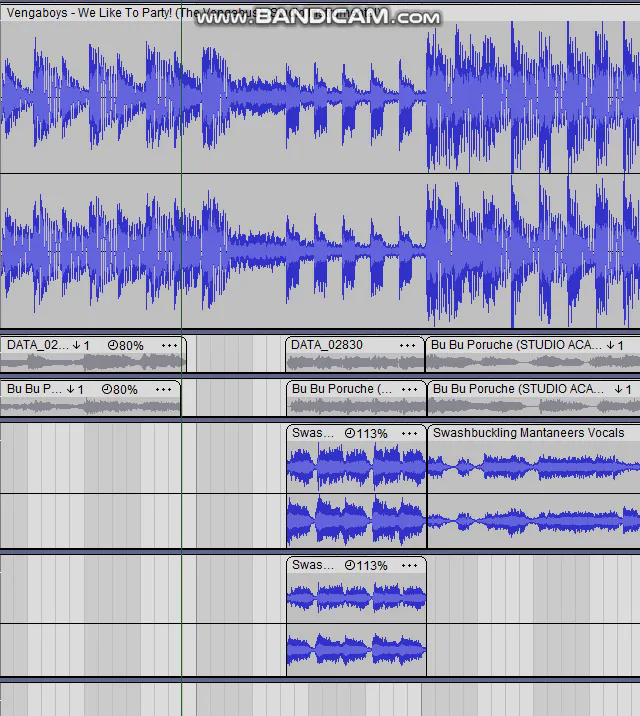Click the 80% speed clock on the DATA_02... clip

pos(126,345)
